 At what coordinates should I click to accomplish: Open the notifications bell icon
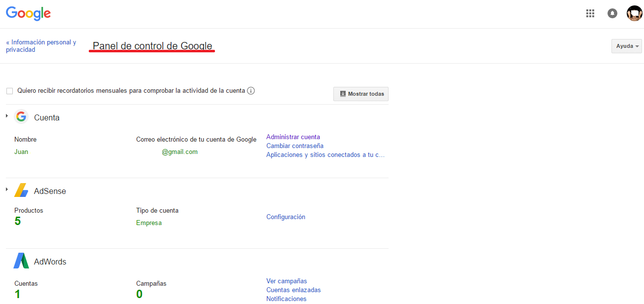(612, 13)
